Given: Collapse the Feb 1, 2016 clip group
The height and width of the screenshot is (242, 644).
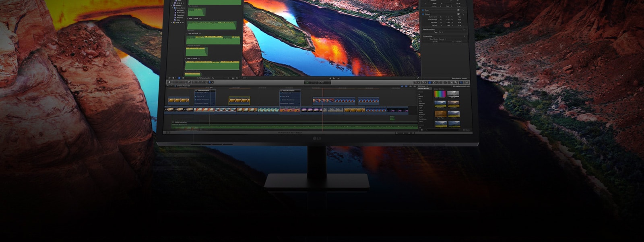Looking at the screenshot, I should (188, 19).
